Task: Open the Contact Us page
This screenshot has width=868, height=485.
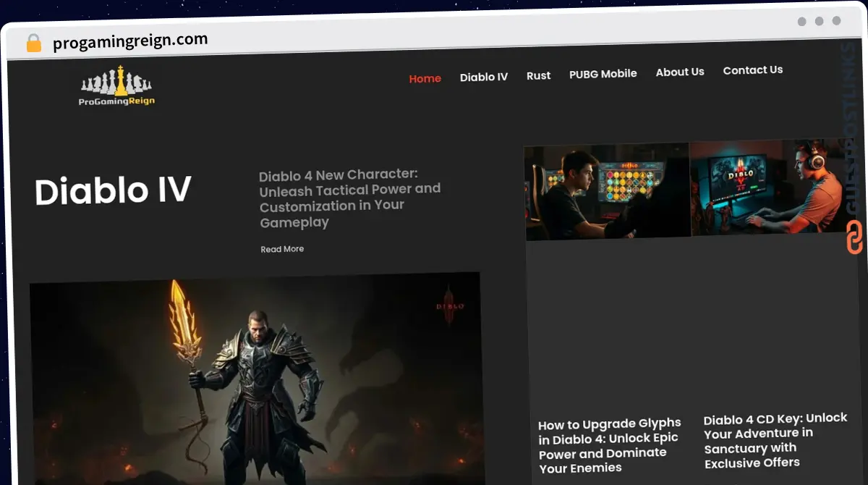Action: click(752, 70)
